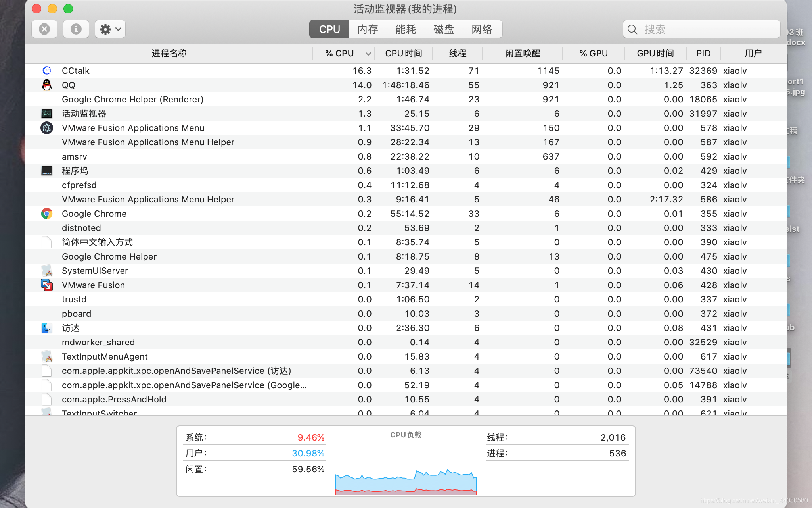Switch to the 内存 tab
This screenshot has width=812, height=508.
coord(368,29)
